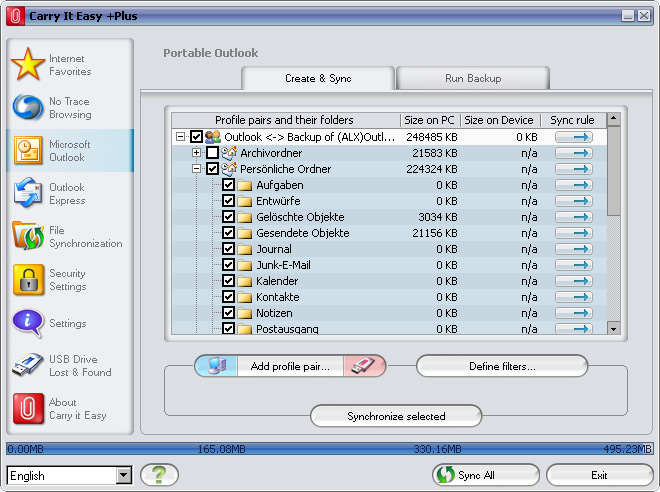This screenshot has width=660, height=492.
Task: Click the help question mark button
Action: pyautogui.click(x=159, y=475)
